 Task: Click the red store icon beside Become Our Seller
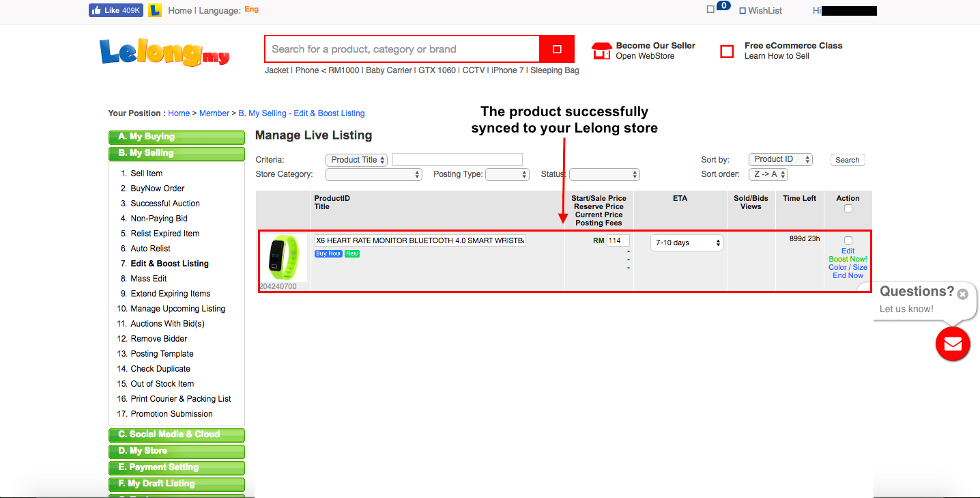601,51
